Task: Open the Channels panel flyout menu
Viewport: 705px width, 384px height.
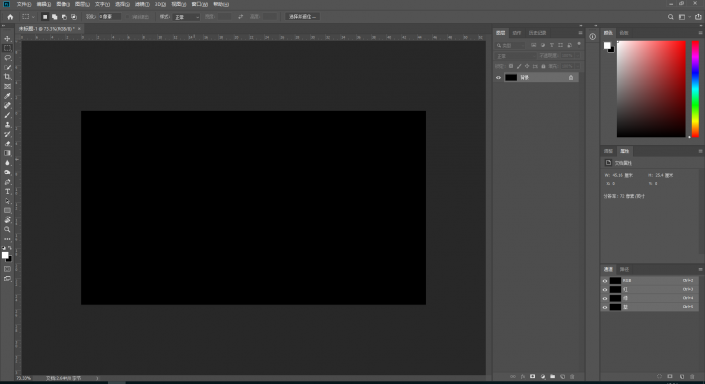Action: point(700,269)
